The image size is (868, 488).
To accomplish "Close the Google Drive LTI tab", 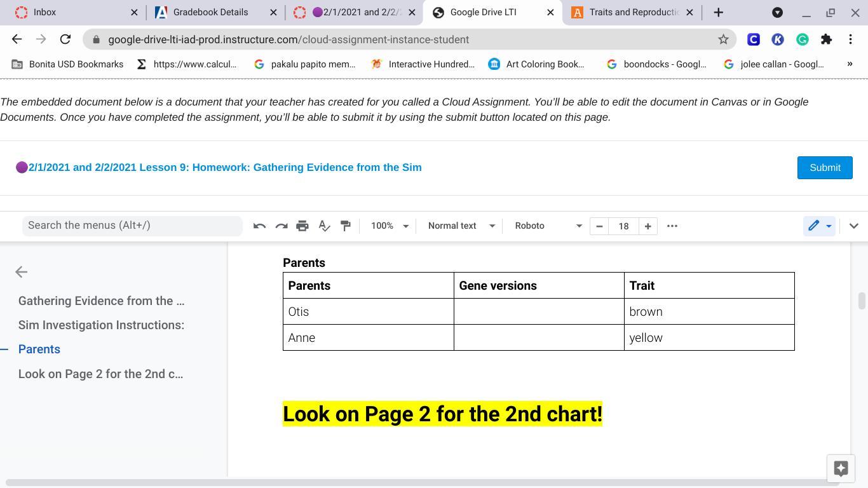I will pos(550,12).
